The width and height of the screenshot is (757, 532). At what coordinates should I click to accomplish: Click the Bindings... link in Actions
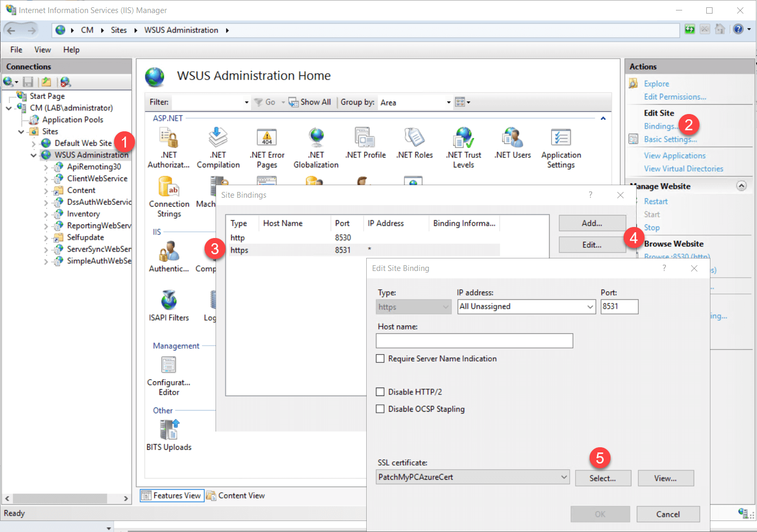[x=660, y=126]
